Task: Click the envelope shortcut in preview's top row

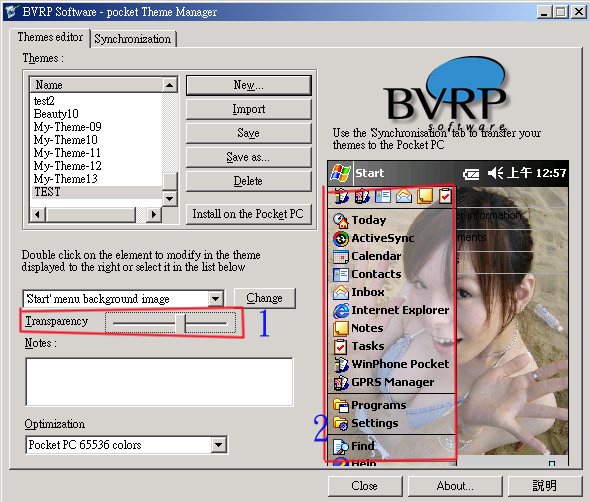Action: (x=403, y=196)
